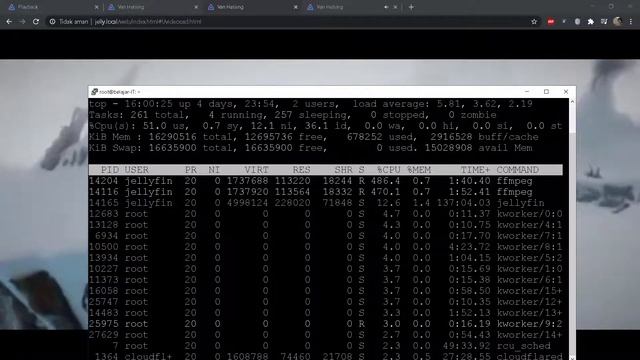Click the 'KiB Swap' summary line
The image size is (640, 360).
point(311,148)
